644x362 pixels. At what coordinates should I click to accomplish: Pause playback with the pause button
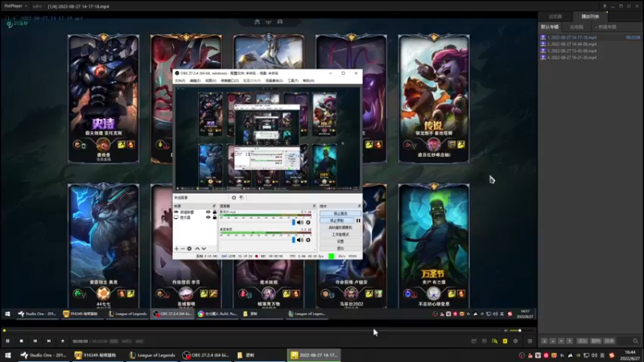(x=7, y=341)
